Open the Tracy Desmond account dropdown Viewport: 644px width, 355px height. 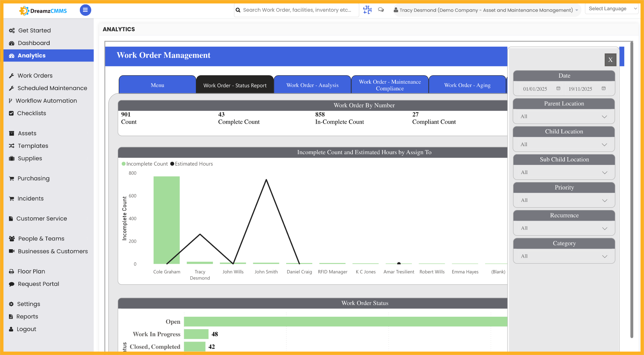[x=486, y=10]
